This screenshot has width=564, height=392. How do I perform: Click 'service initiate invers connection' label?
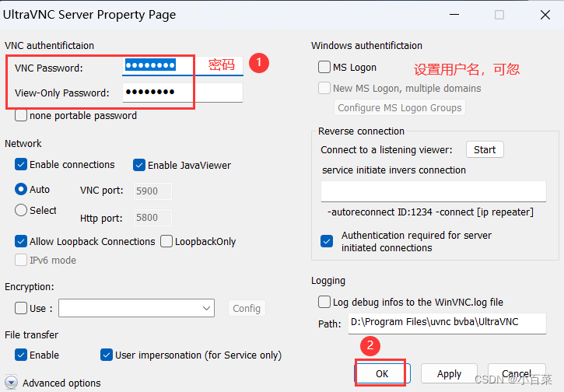point(394,170)
